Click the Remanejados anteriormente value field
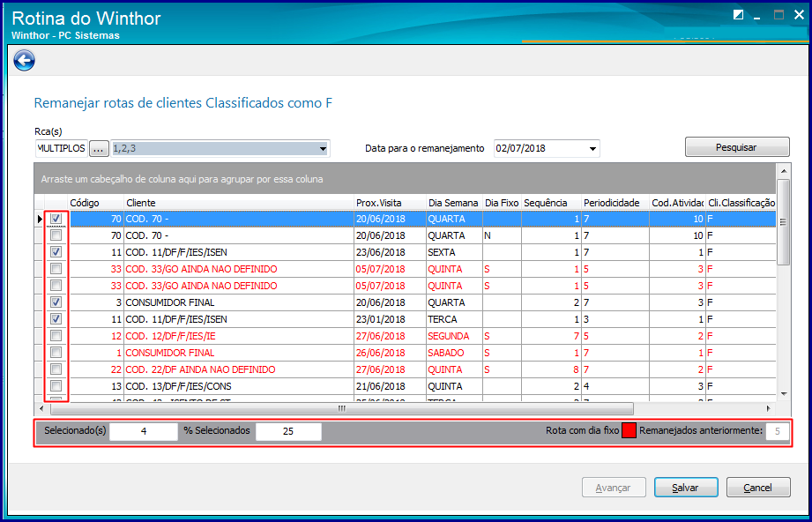This screenshot has width=812, height=522. (x=778, y=431)
